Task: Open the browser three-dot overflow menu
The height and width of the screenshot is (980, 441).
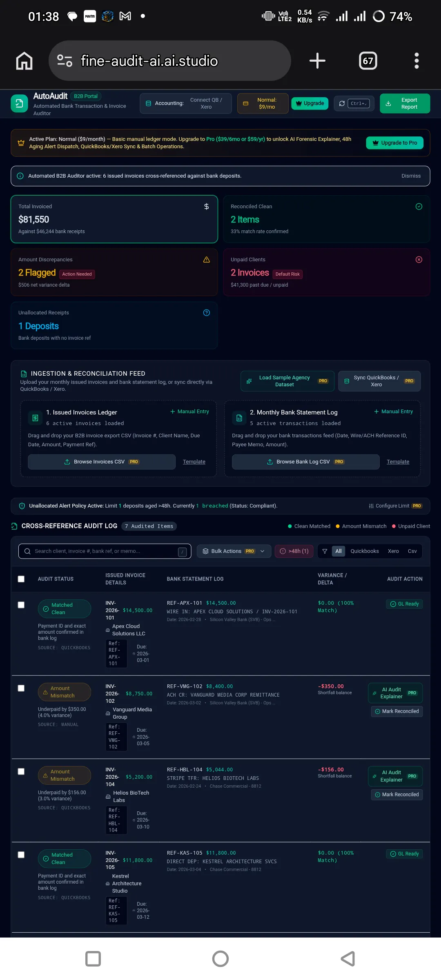Action: 416,61
